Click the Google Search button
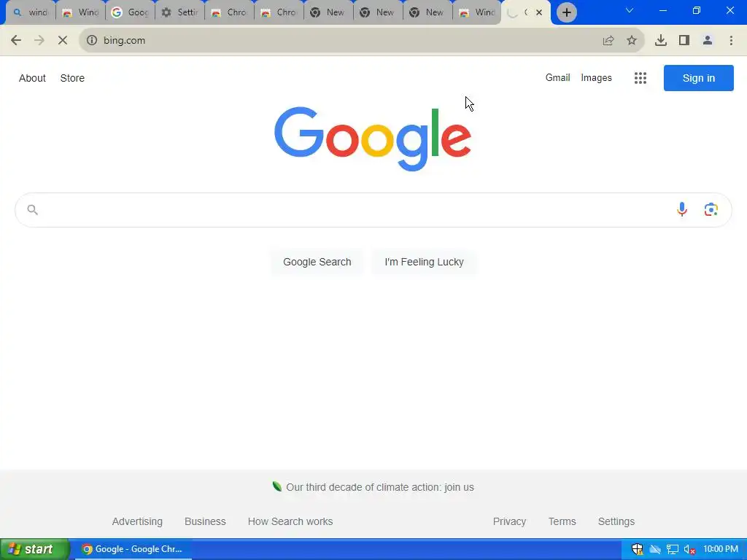Viewport: 747px width, 560px height. 317,262
